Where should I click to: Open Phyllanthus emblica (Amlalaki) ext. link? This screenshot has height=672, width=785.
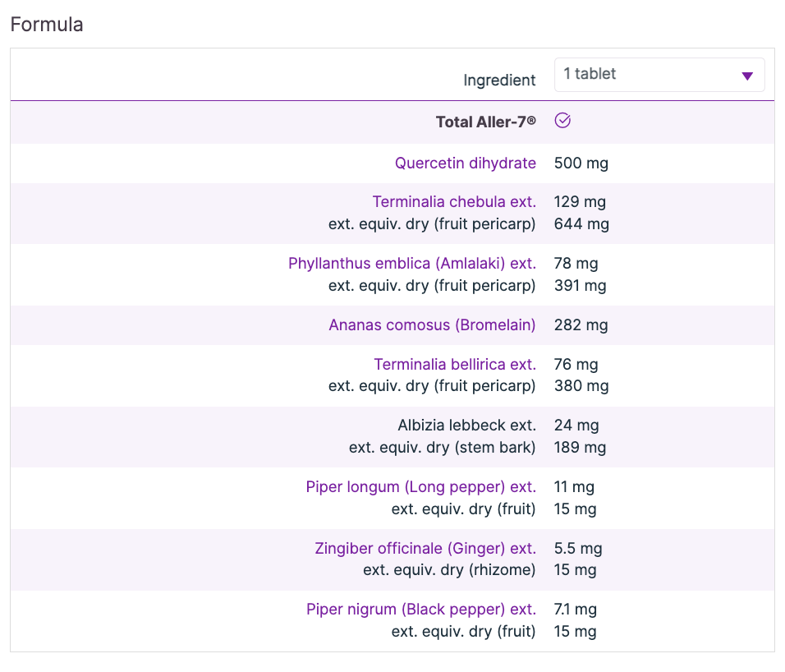[x=411, y=264]
